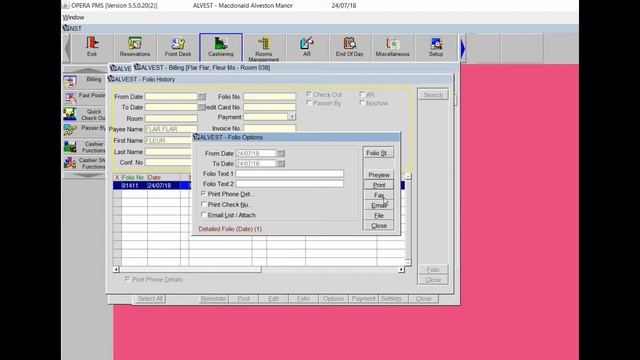Click the blue right arrow on toolbar
The image size is (640, 360).
tap(463, 48)
